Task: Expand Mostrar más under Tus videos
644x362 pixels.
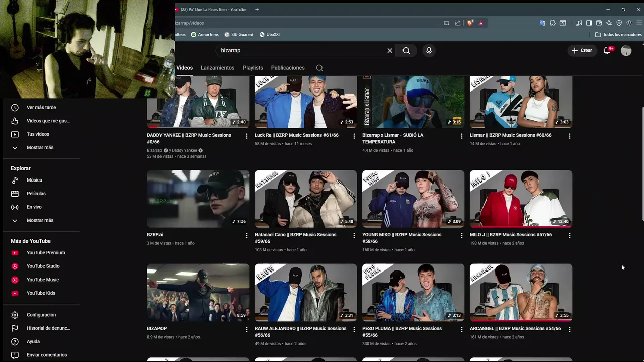Action: tap(41, 147)
